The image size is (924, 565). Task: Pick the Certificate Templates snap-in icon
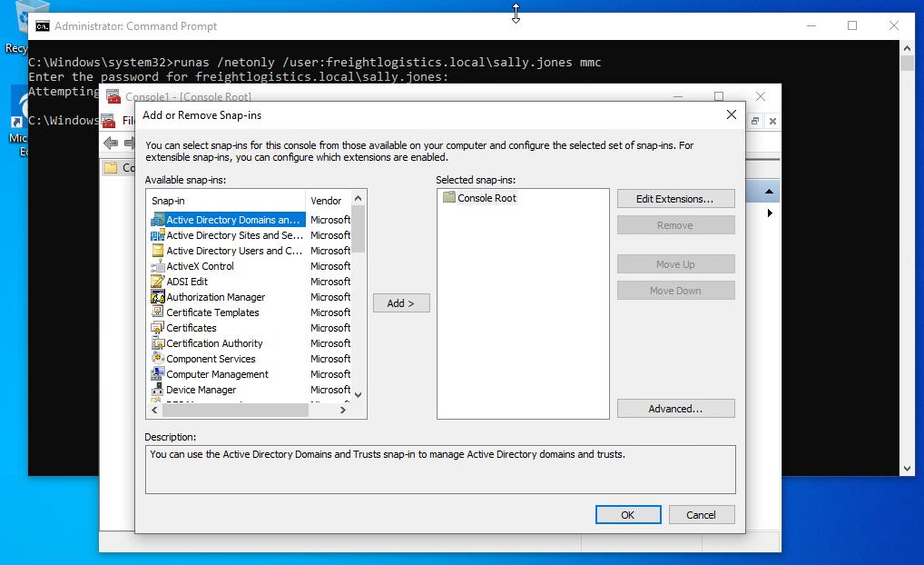(158, 312)
